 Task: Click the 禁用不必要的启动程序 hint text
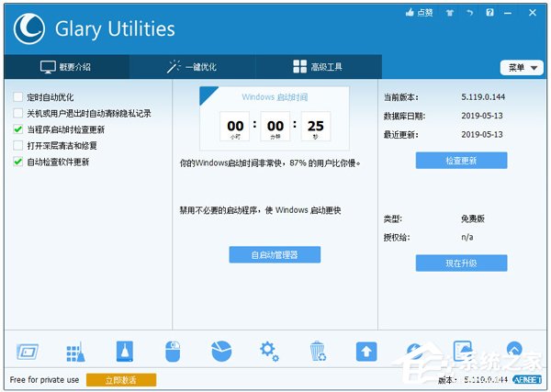coord(260,210)
